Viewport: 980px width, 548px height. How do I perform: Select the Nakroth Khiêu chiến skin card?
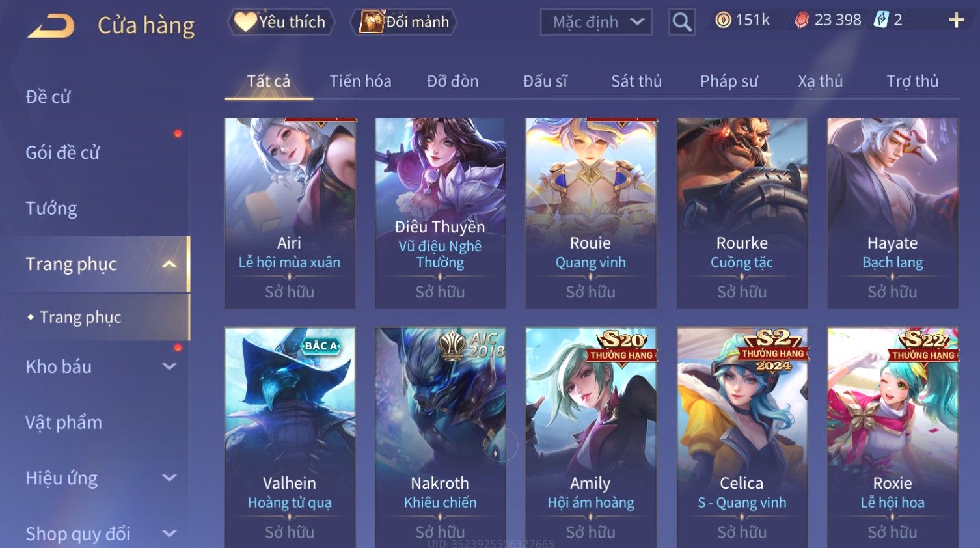point(440,437)
